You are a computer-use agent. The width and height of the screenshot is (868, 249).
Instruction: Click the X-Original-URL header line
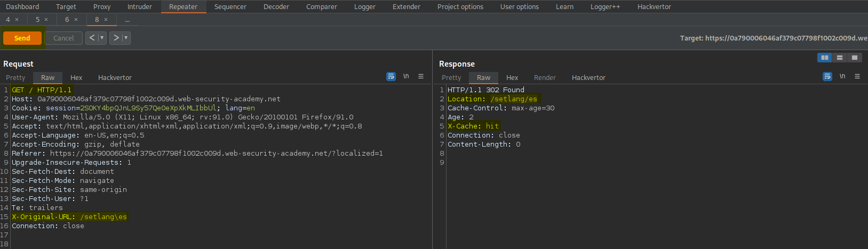click(69, 216)
